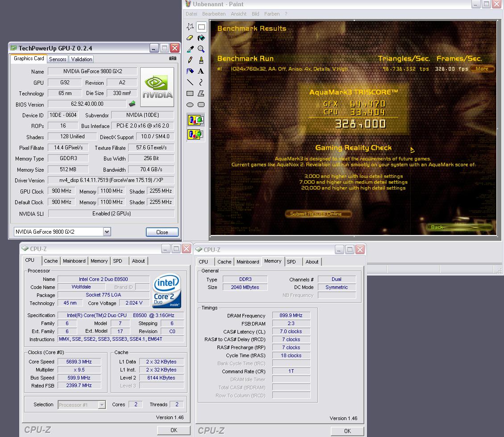Click the memory Size value 2048 MBytes

click(x=245, y=287)
